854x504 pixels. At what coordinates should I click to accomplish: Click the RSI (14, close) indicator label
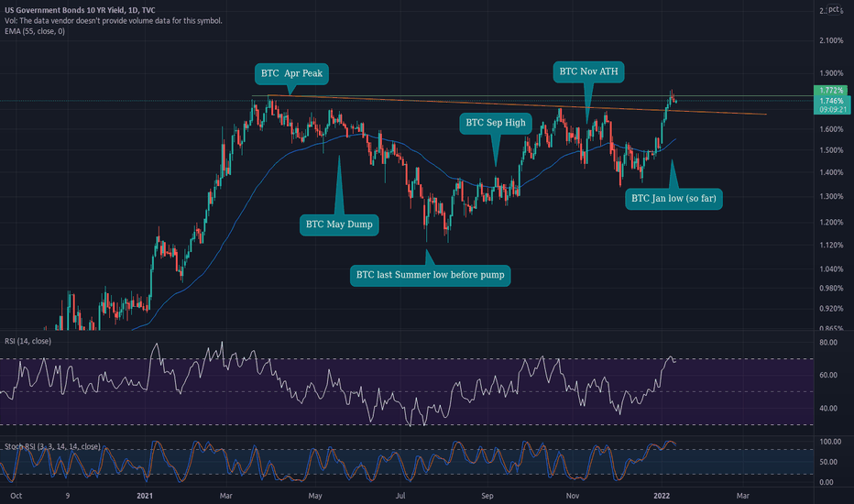click(27, 341)
